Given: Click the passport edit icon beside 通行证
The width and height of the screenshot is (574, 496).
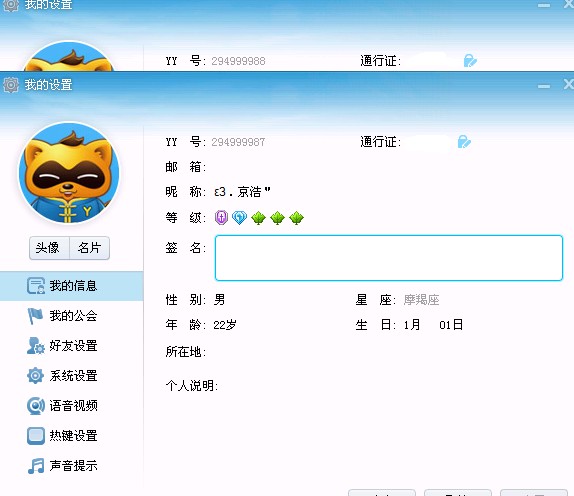Looking at the screenshot, I should [x=464, y=142].
